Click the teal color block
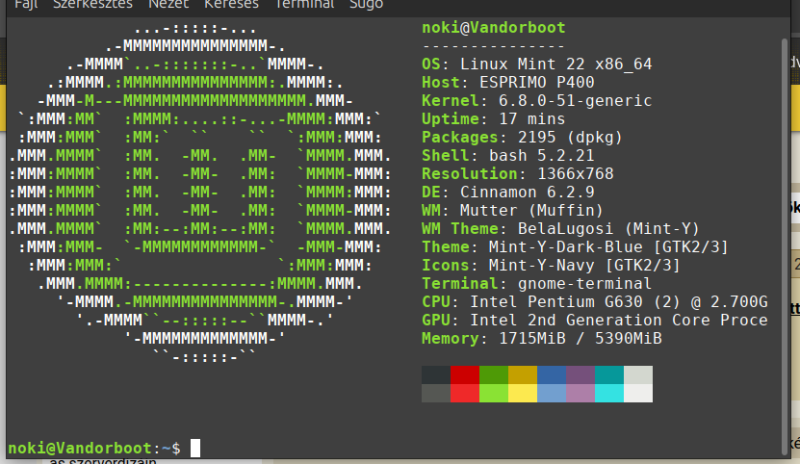The width and height of the screenshot is (800, 464). tap(609, 375)
